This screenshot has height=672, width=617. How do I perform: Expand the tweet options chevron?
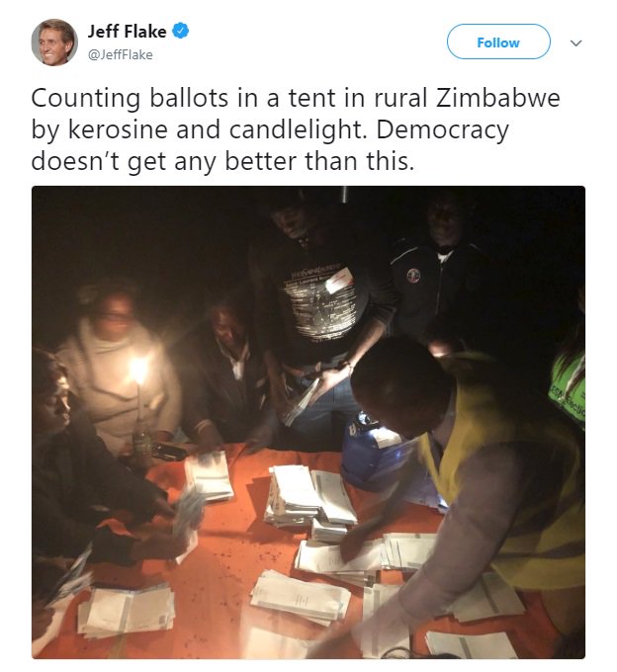click(x=576, y=42)
